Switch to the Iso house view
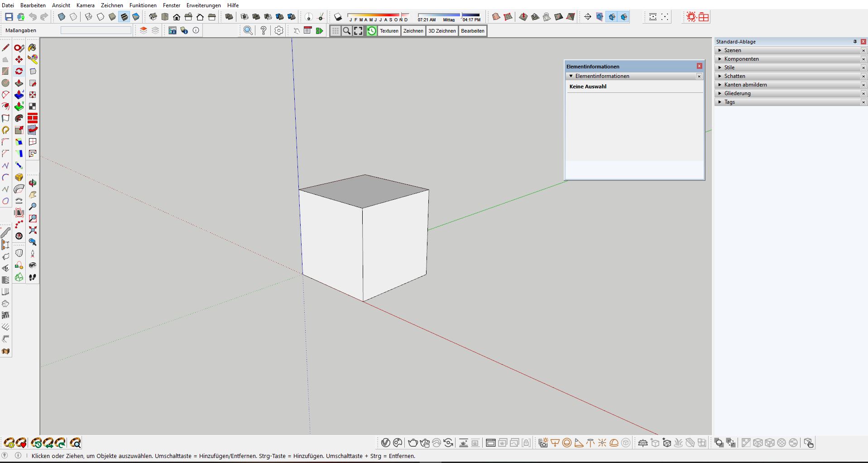Viewport: 868px width, 463px height. [x=153, y=17]
